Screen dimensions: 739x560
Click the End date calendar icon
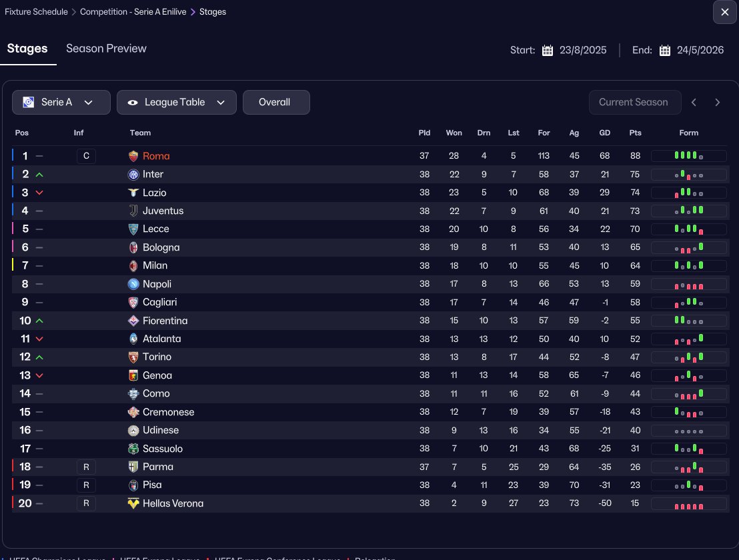tap(665, 51)
